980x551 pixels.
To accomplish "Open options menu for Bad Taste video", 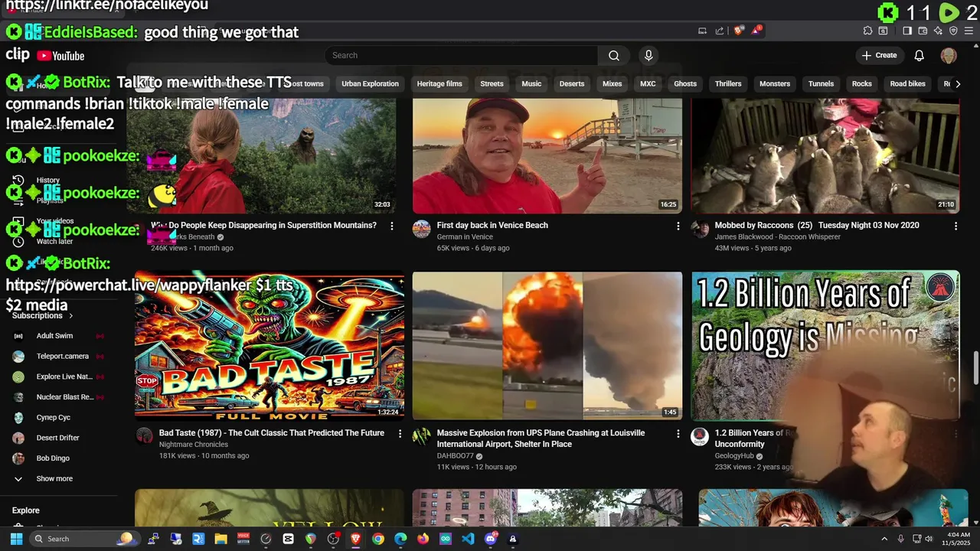I will click(x=400, y=433).
